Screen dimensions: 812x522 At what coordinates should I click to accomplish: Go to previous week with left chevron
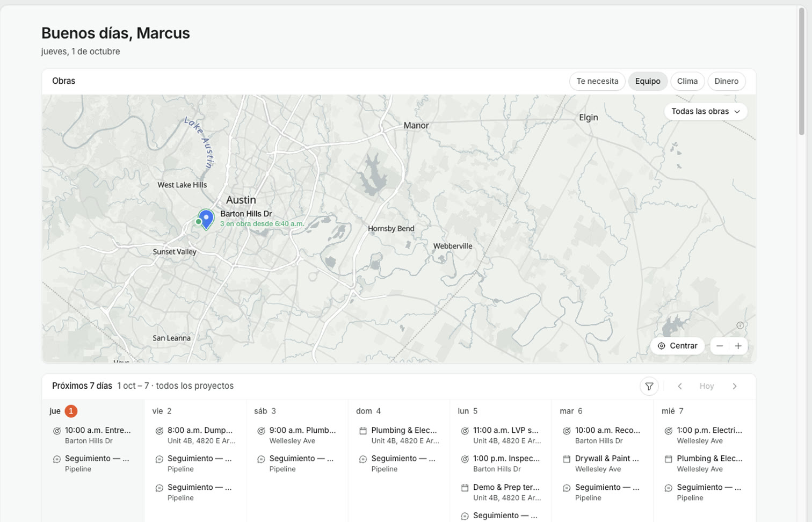[x=680, y=386]
